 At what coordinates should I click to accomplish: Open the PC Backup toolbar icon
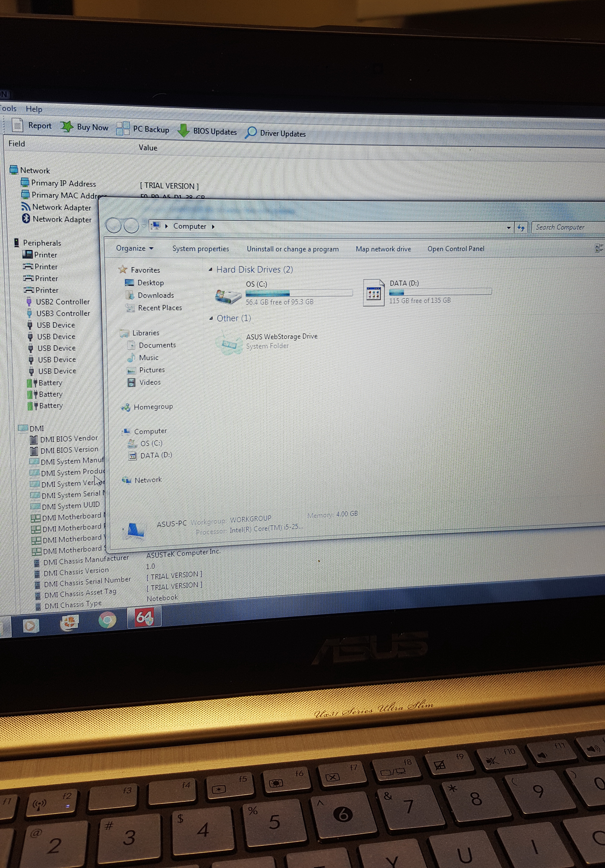click(x=122, y=129)
